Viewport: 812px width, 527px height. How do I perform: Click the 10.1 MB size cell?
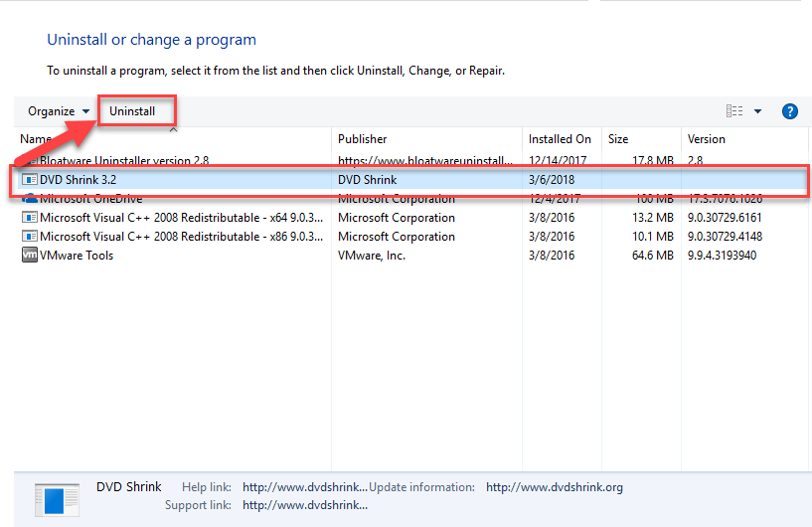[x=653, y=237]
